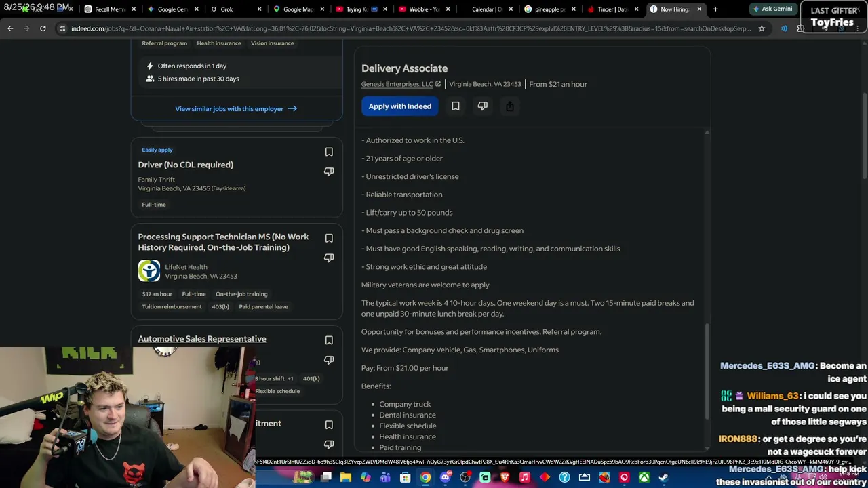Click '5 hires made in past 30 days'
The height and width of the screenshot is (488, 868).
coord(199,79)
